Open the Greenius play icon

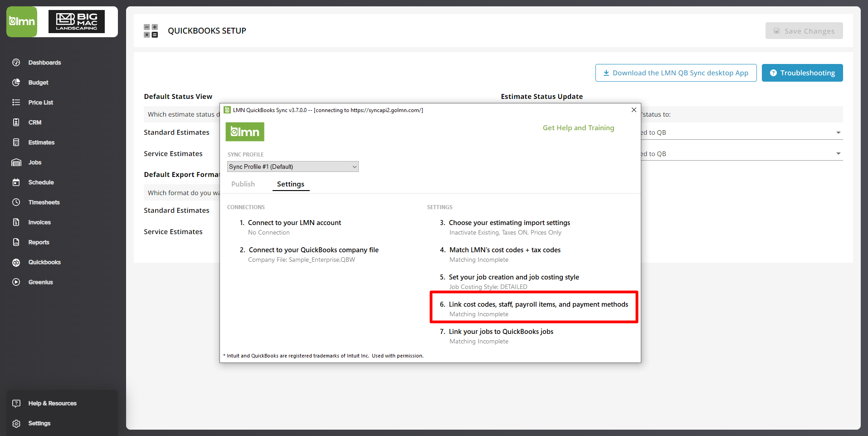[16, 282]
